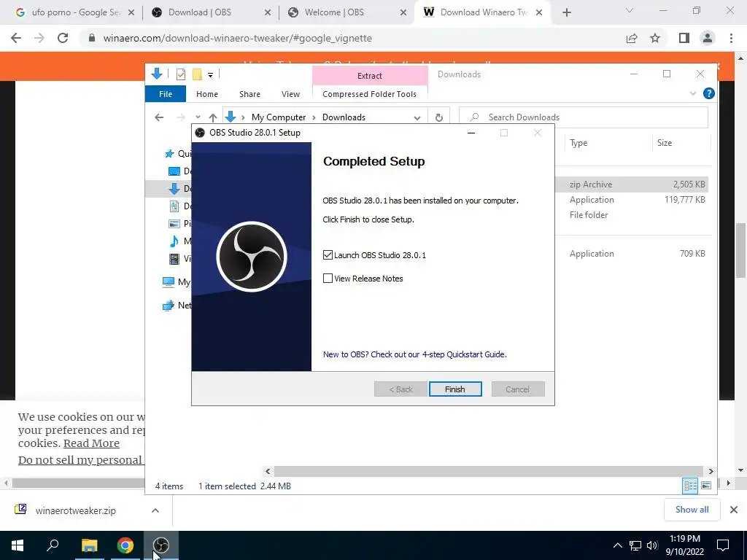This screenshot has height=560, width=747.
Task: Open Chrome profile avatar
Action: (708, 38)
